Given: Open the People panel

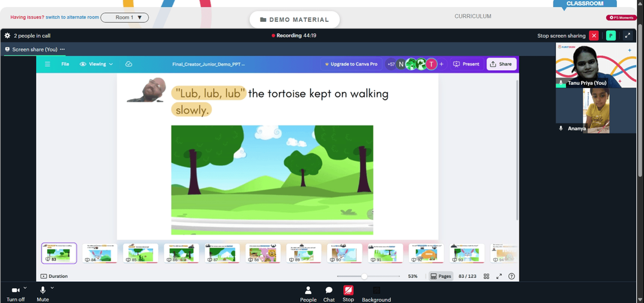Looking at the screenshot, I should [x=308, y=294].
